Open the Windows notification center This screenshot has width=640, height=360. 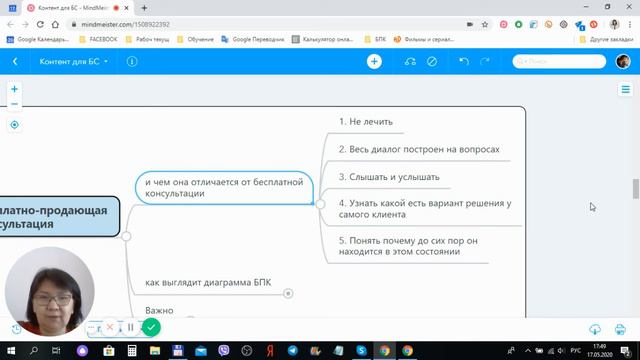point(625,351)
